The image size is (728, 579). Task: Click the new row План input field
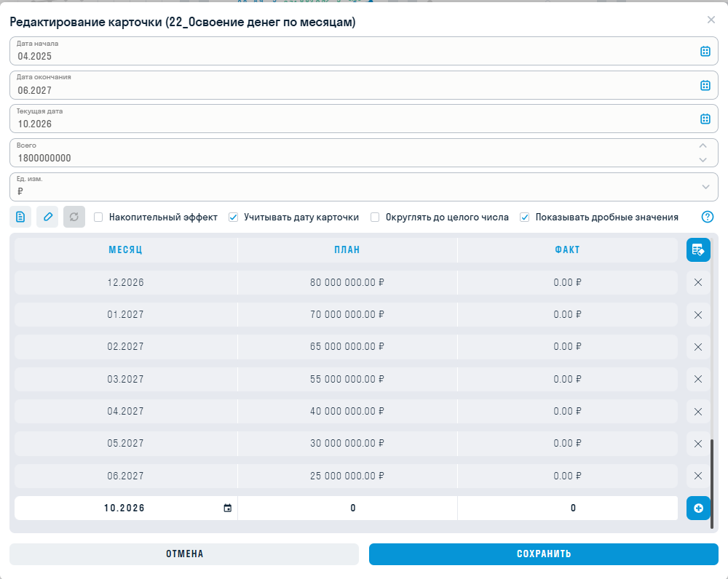tap(347, 508)
